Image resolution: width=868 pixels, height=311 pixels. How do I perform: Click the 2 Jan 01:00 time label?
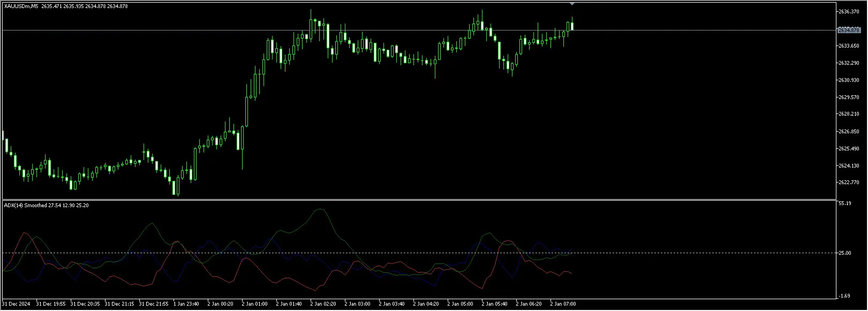[254, 304]
